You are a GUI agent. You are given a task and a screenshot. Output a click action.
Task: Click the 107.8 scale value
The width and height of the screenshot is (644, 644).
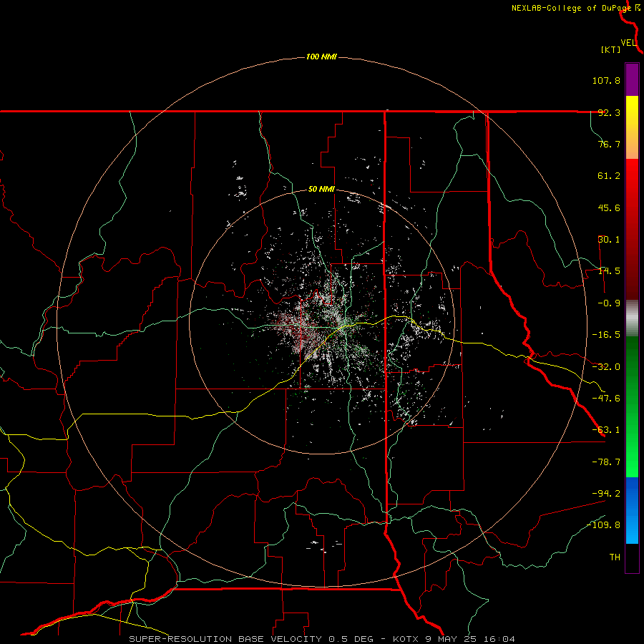[x=606, y=80]
